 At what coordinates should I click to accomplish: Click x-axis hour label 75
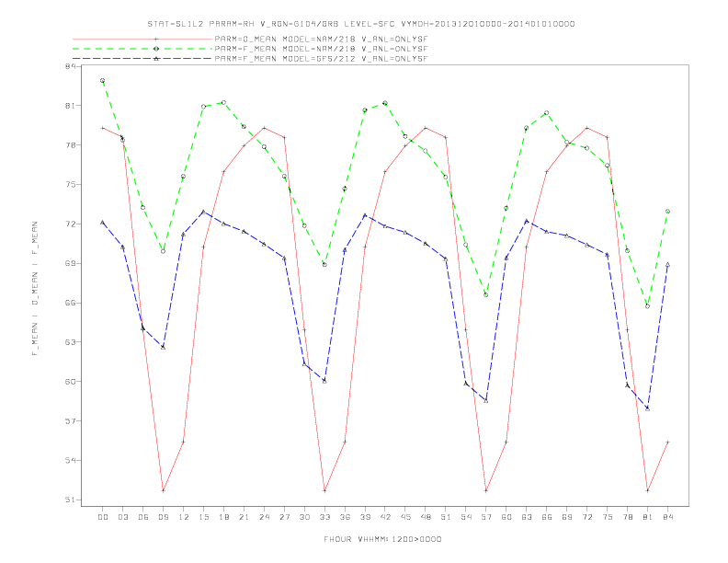[608, 517]
